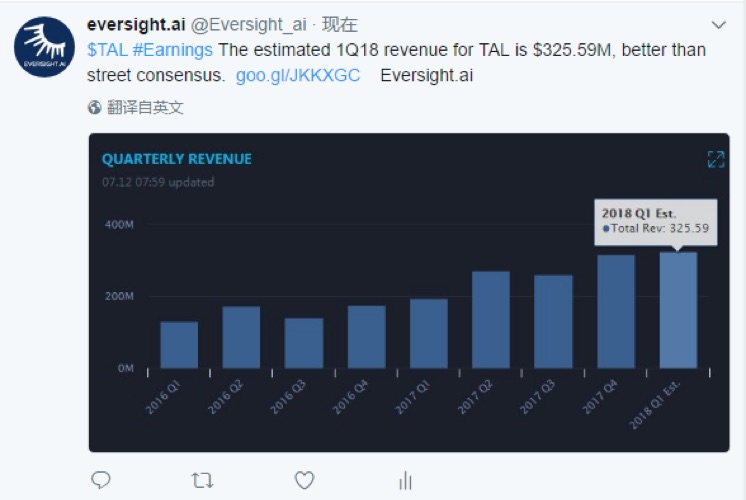Screen dimensions: 746x500
Task: Click 翻译自英文 translation label
Action: click(x=145, y=107)
